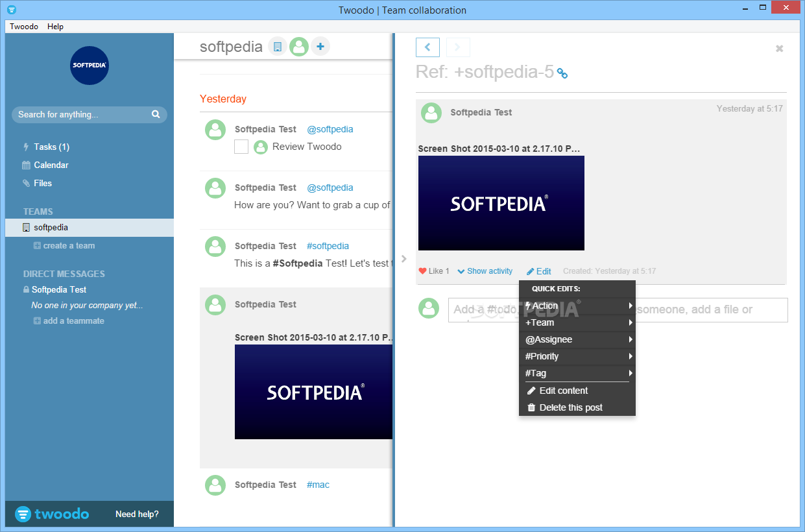
Task: Click avatar of the feed screenshot post
Action: (x=215, y=305)
